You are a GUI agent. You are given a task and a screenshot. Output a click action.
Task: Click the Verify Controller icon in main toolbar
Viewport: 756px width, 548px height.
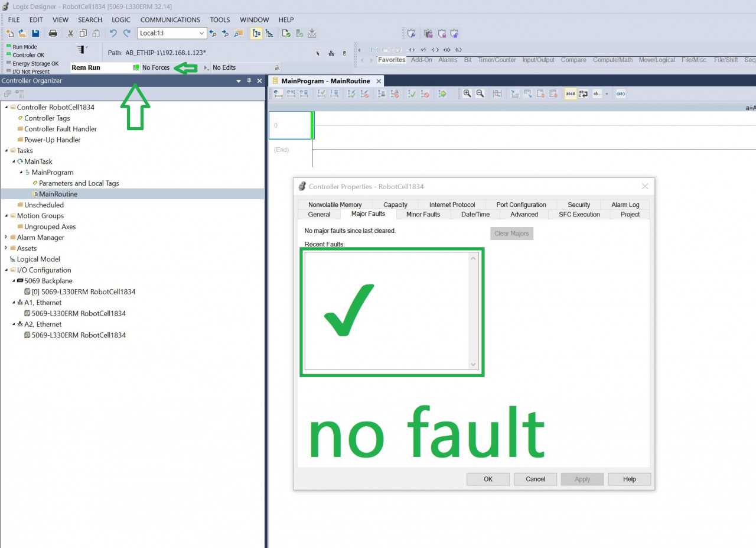(x=299, y=34)
